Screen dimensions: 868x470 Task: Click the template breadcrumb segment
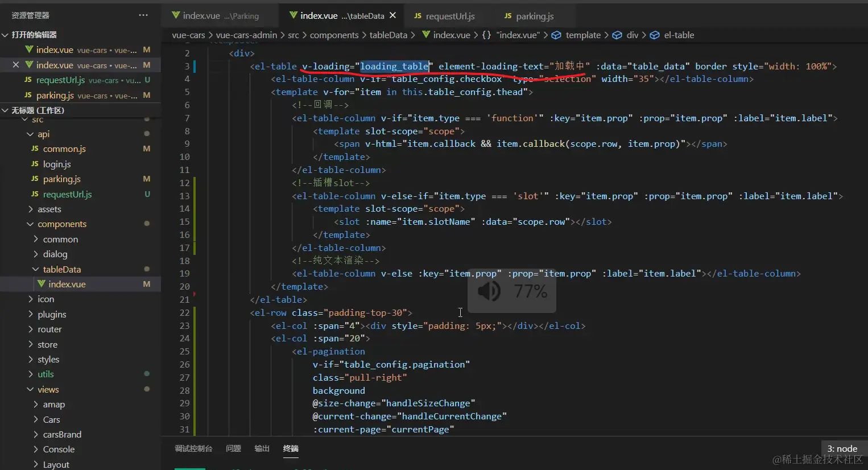coord(582,35)
